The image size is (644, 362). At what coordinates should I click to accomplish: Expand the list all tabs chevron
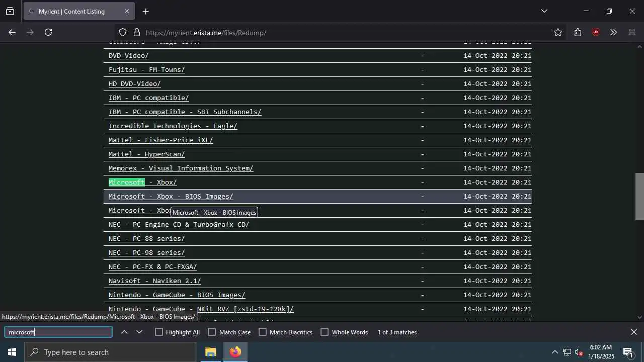tap(544, 11)
